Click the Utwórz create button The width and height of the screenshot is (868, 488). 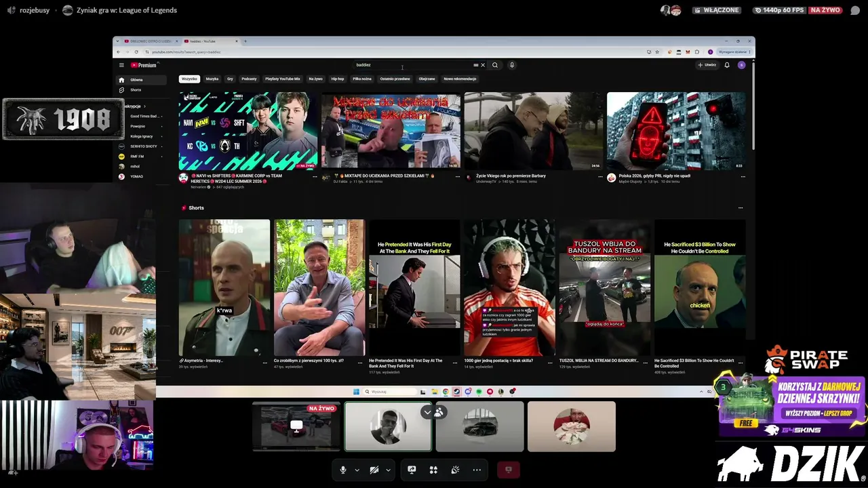[x=706, y=65]
